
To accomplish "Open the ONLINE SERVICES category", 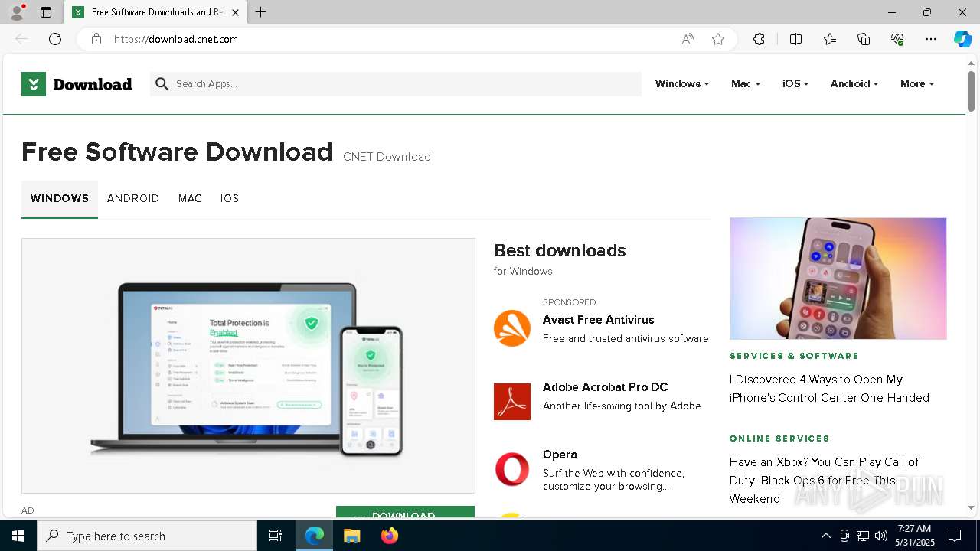I will (779, 439).
